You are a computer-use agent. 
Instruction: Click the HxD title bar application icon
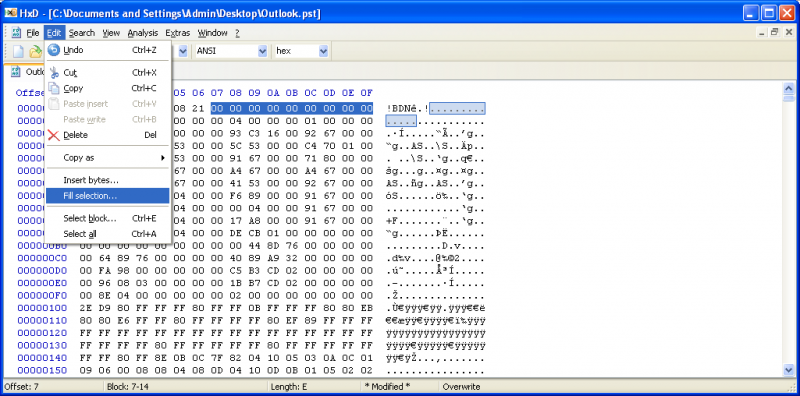pyautogui.click(x=11, y=13)
